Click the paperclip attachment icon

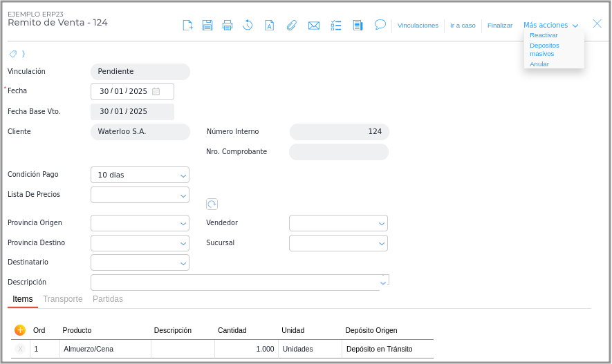coord(292,26)
